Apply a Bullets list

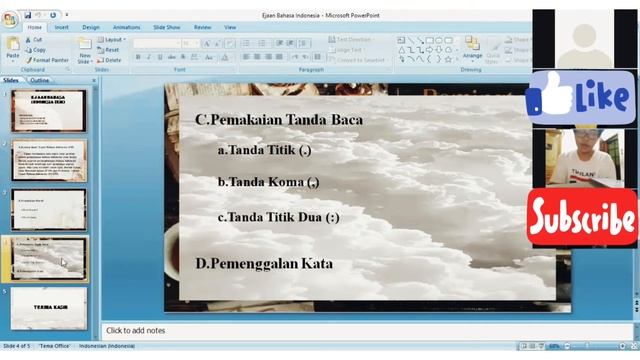tap(246, 43)
